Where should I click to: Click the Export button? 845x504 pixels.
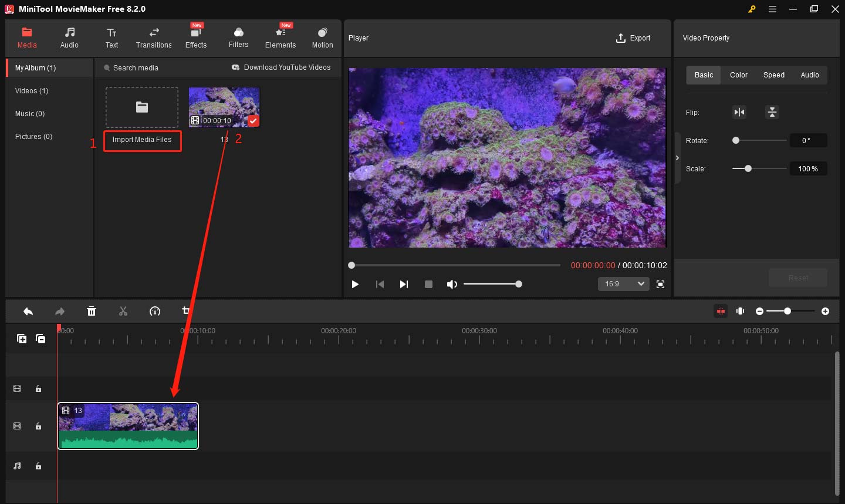point(633,38)
